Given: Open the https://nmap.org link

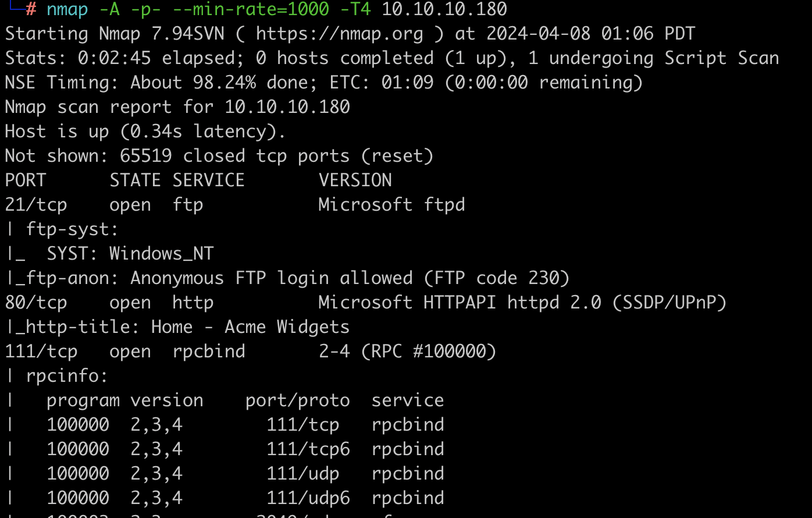Looking at the screenshot, I should (340, 34).
